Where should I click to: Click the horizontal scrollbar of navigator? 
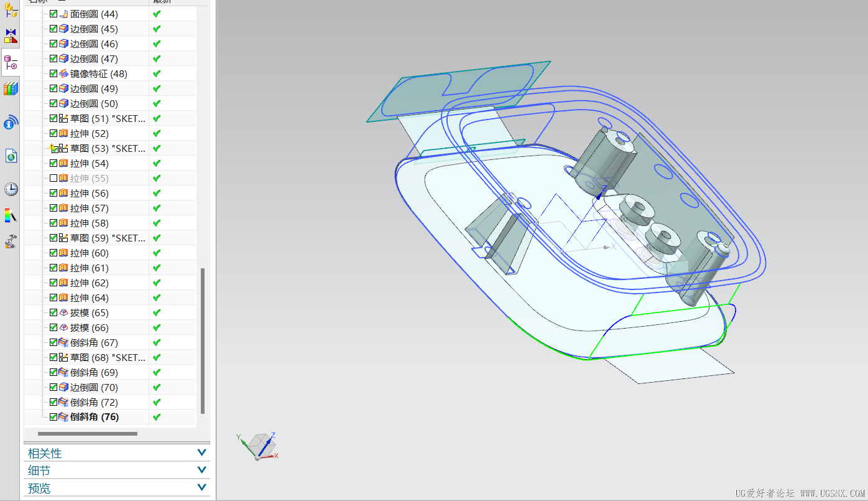pos(87,433)
